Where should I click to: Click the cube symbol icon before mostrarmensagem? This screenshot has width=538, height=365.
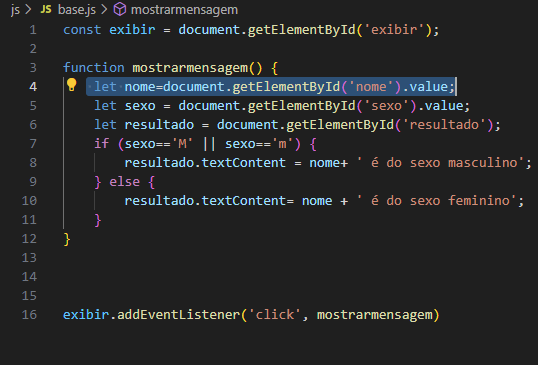[120, 10]
